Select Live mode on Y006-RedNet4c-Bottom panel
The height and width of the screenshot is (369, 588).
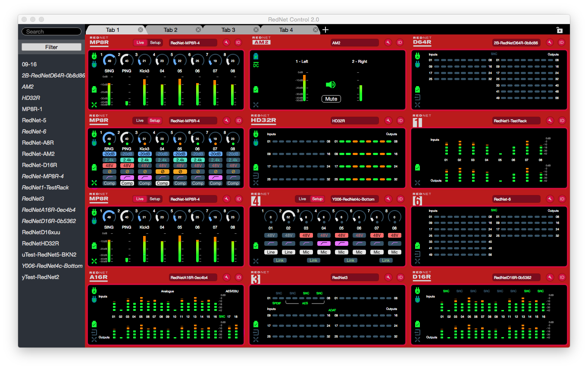[302, 199]
